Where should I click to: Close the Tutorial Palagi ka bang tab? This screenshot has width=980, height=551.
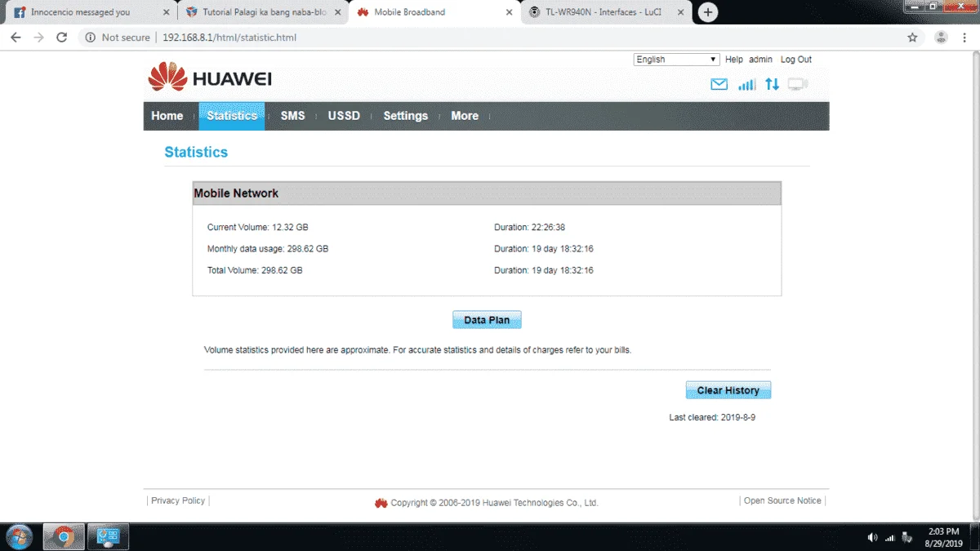pos(337,12)
